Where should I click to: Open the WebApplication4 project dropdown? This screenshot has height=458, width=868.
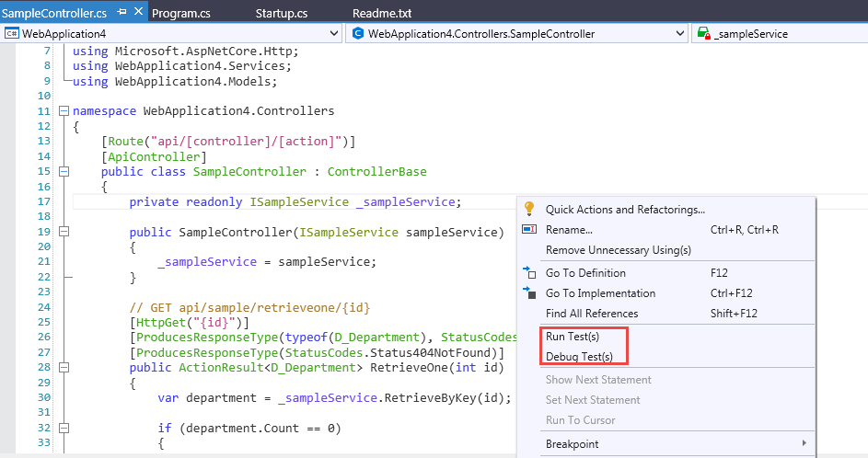(x=333, y=34)
